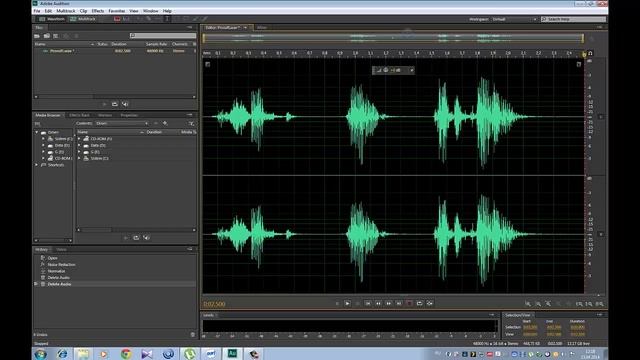Expand Sistem (C:) in the left tree

pyautogui.click(x=43, y=139)
